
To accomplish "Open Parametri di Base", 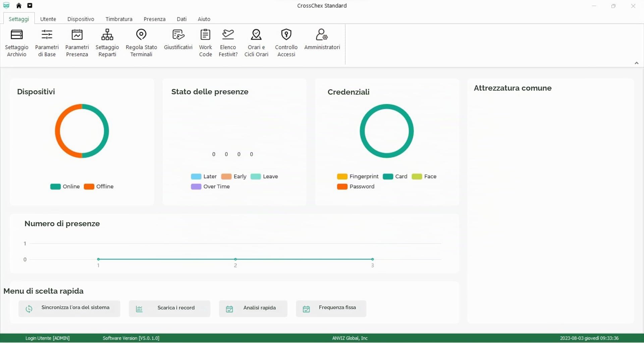I will (x=47, y=43).
